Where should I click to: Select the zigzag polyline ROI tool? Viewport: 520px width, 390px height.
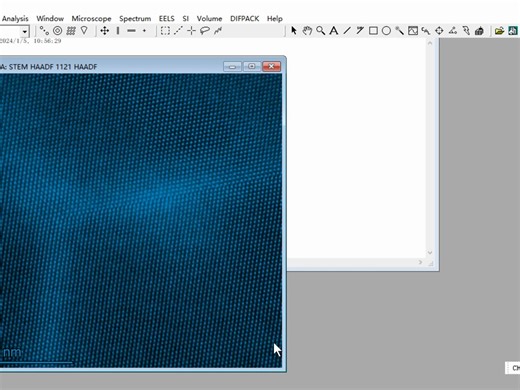coord(218,31)
